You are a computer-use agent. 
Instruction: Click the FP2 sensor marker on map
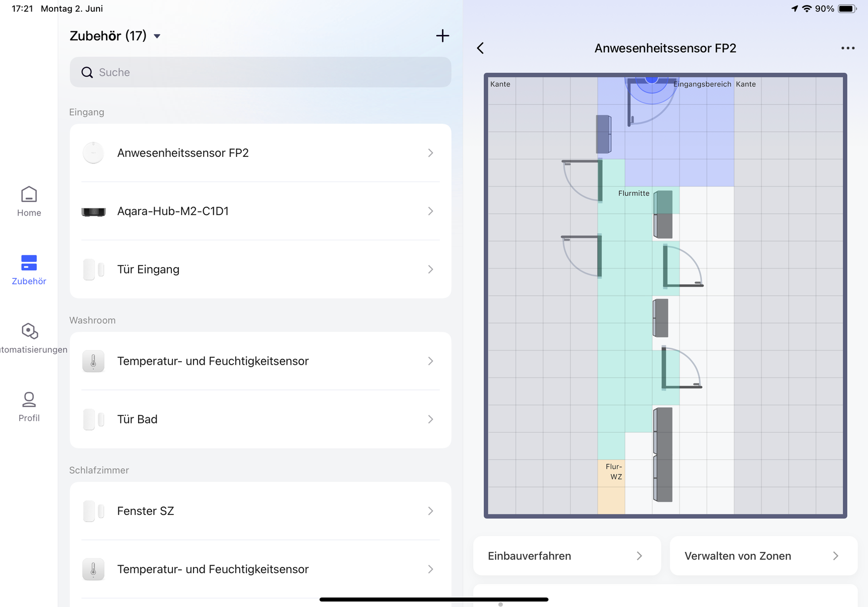coord(652,79)
